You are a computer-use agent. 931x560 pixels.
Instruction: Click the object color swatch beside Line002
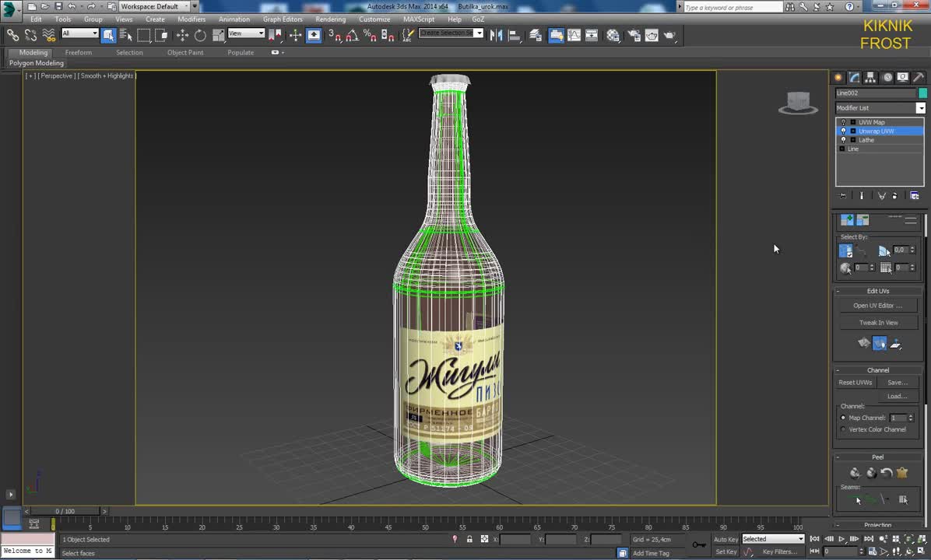922,93
